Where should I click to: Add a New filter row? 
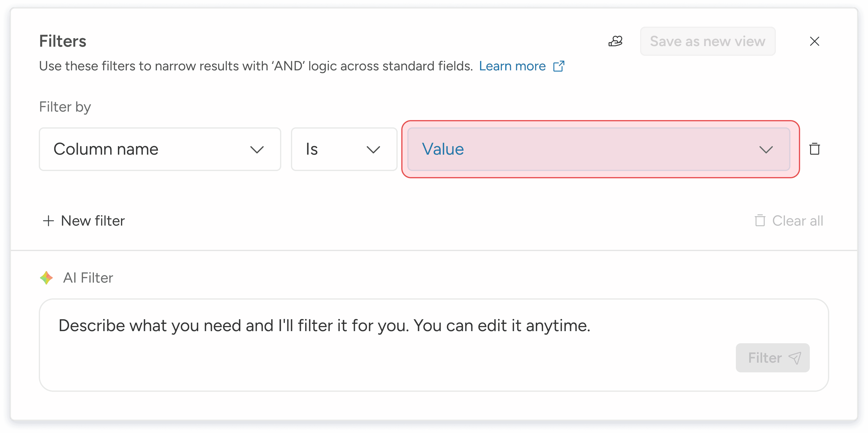[x=93, y=221]
